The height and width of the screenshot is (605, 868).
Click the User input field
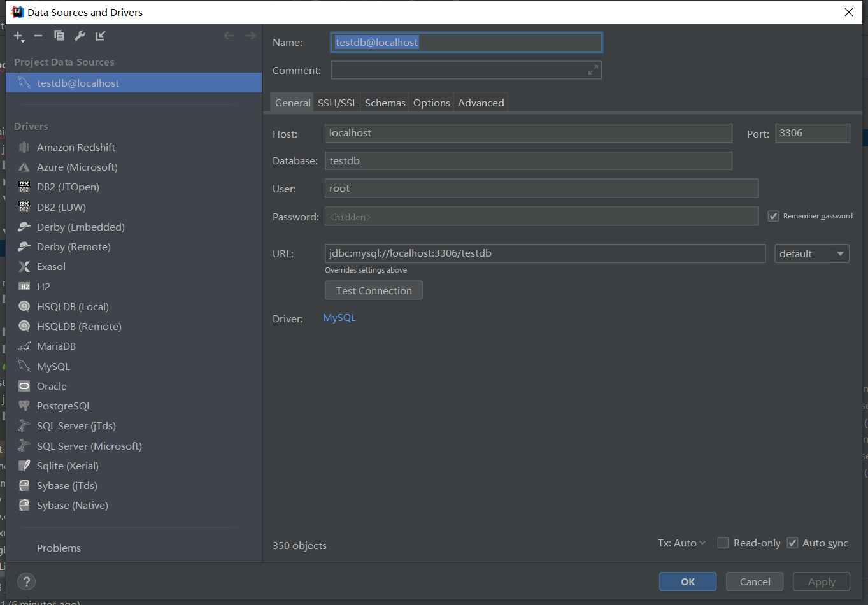pyautogui.click(x=541, y=189)
